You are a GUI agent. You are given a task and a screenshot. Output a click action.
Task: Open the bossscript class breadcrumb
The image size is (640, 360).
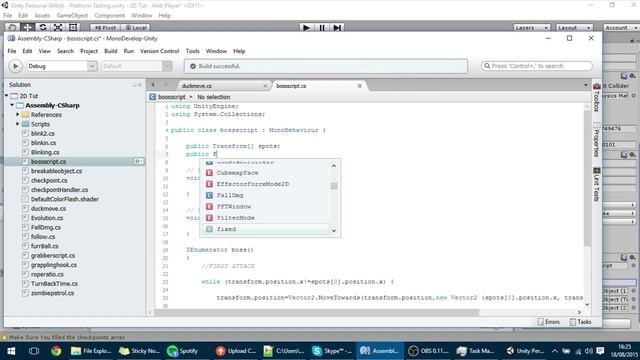coord(167,97)
